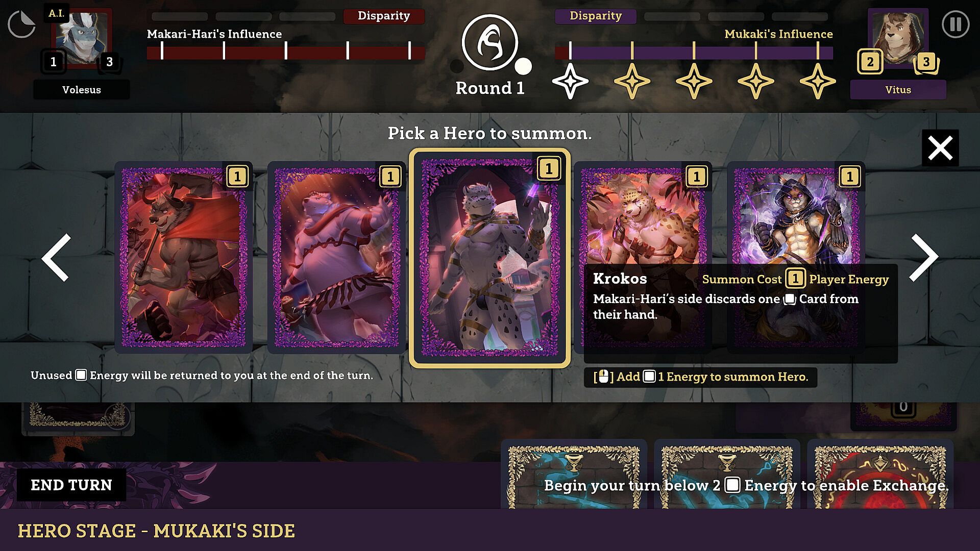Click the Vitus name label
Image resolution: width=980 pixels, height=551 pixels.
898,90
